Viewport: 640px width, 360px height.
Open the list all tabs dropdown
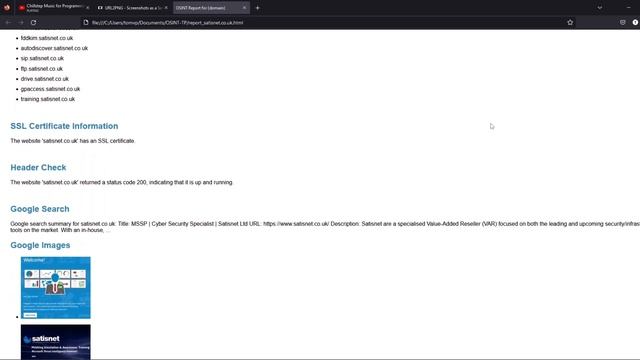pyautogui.click(x=600, y=8)
